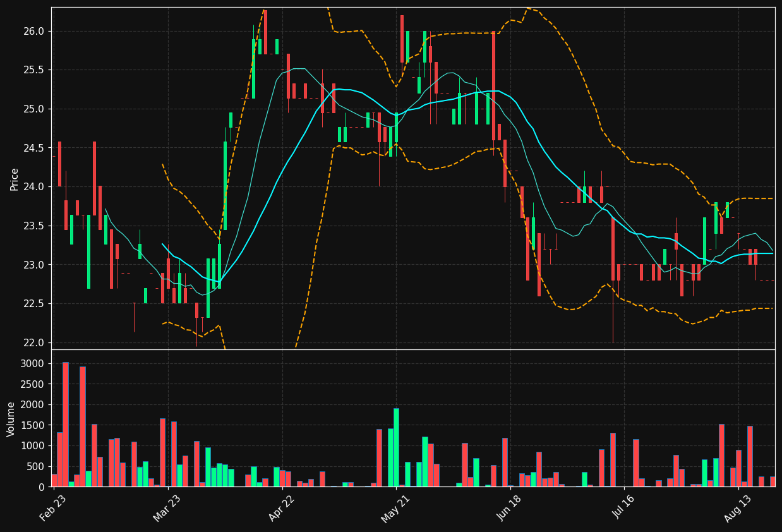This screenshot has width=782, height=532.
Task: Click the 22.5 price tick label
Action: click(35, 304)
